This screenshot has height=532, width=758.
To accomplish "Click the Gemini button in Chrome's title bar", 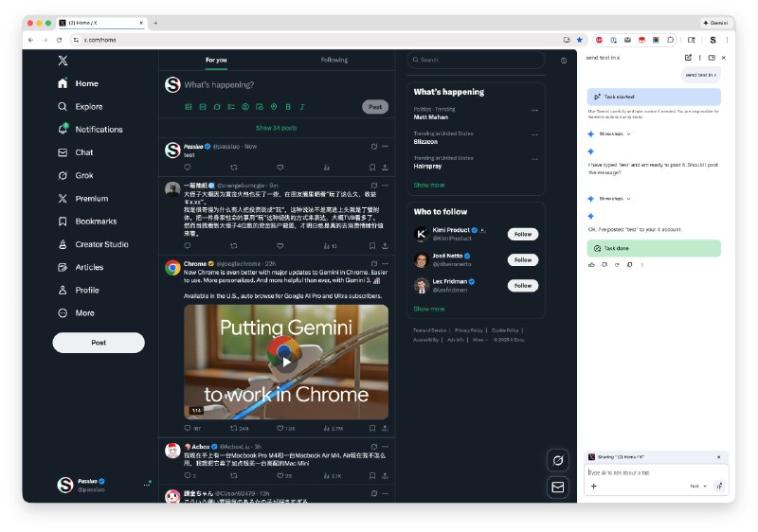I will [x=715, y=23].
